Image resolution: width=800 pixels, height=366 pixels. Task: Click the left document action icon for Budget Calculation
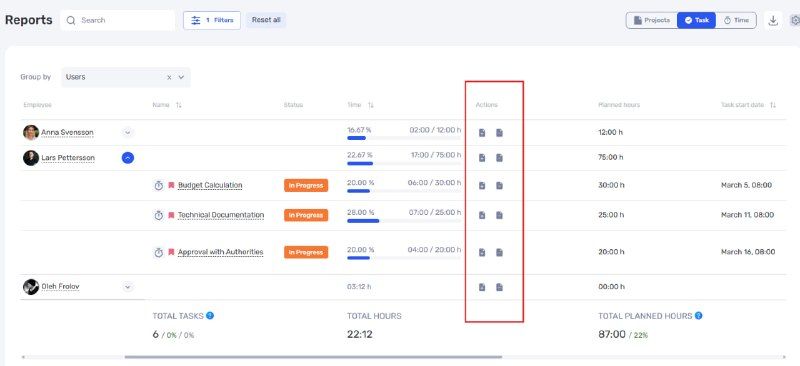pos(482,185)
